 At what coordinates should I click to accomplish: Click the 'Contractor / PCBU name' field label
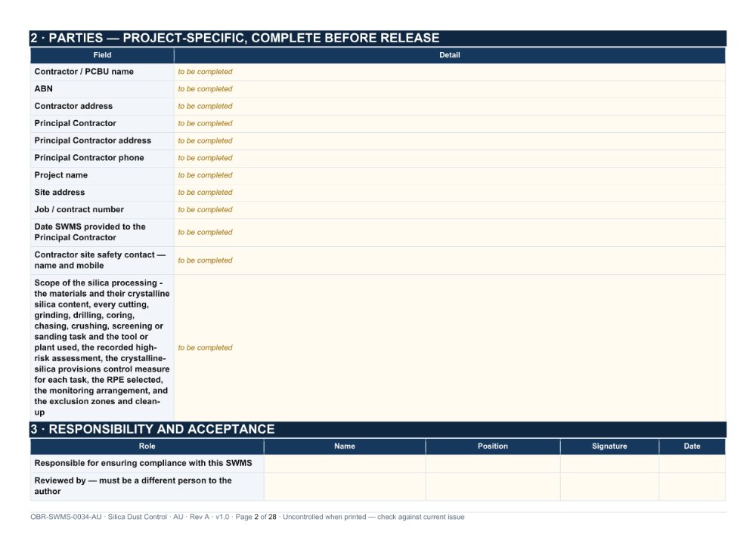[84, 72]
